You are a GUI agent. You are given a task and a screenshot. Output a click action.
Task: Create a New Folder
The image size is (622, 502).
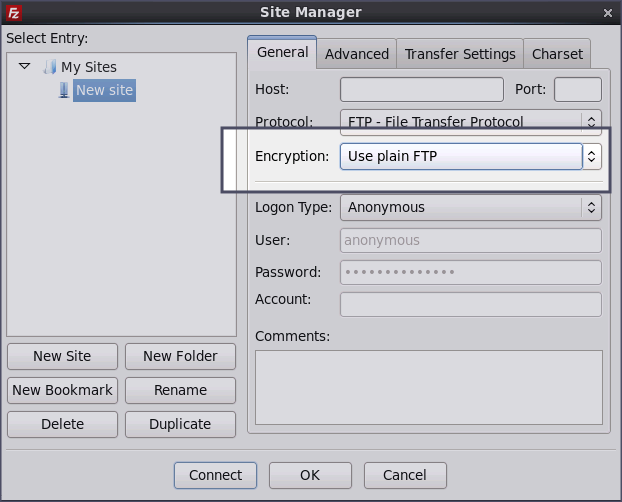(180, 356)
